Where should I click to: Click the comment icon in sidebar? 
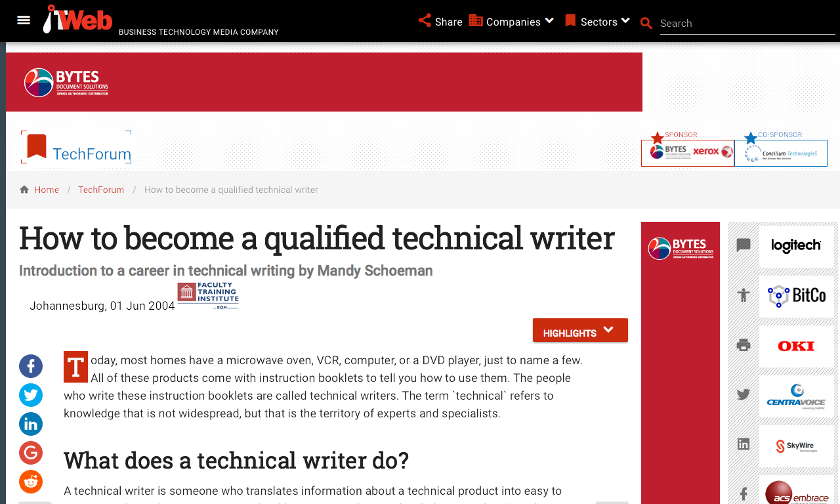[743, 245]
